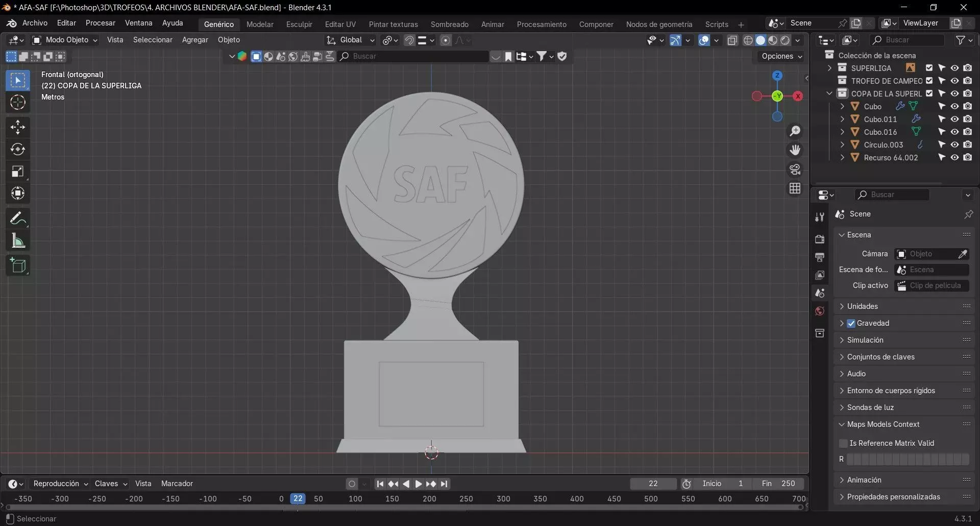Toggle proportional editing in header

446,40
